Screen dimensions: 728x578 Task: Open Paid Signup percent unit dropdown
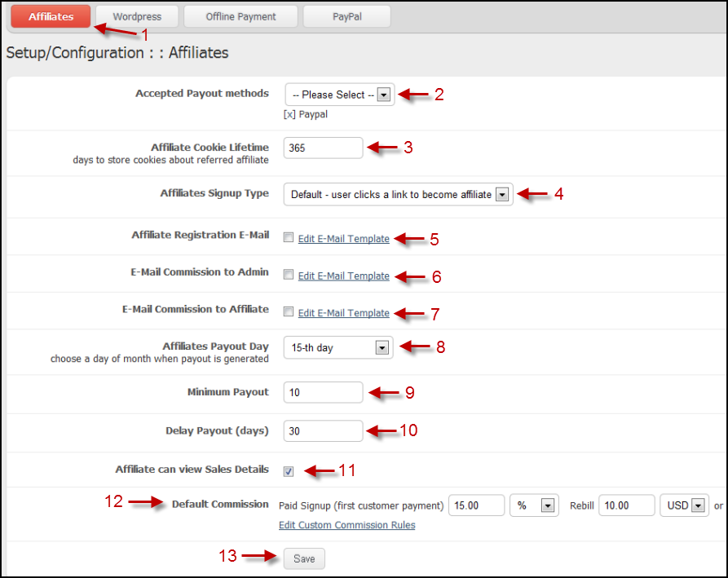(x=533, y=506)
